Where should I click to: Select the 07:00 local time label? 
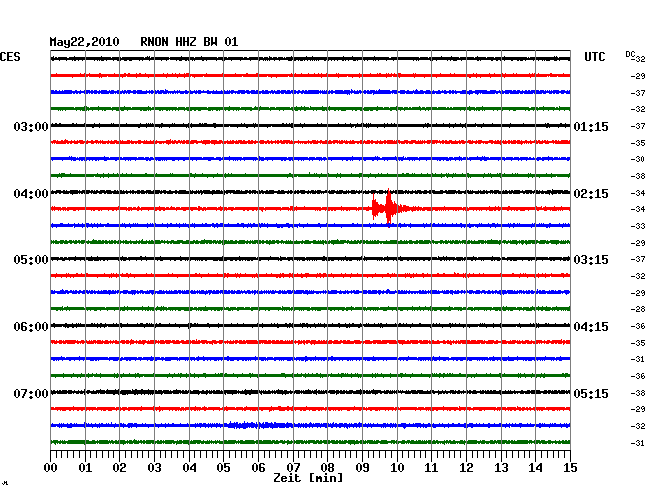[x=31, y=393]
